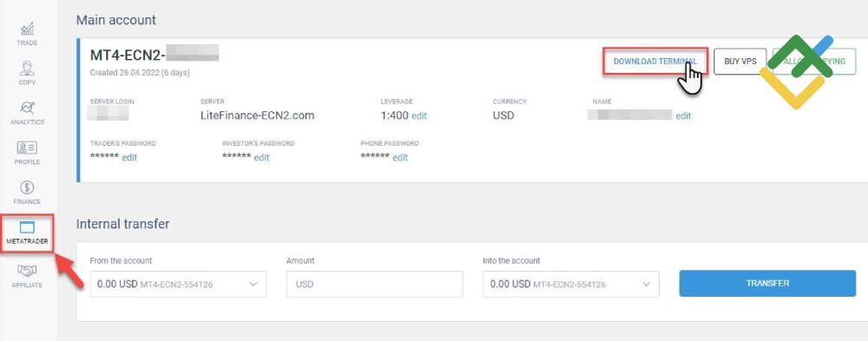Edit the phone password
The height and width of the screenshot is (341, 868).
pyautogui.click(x=399, y=157)
